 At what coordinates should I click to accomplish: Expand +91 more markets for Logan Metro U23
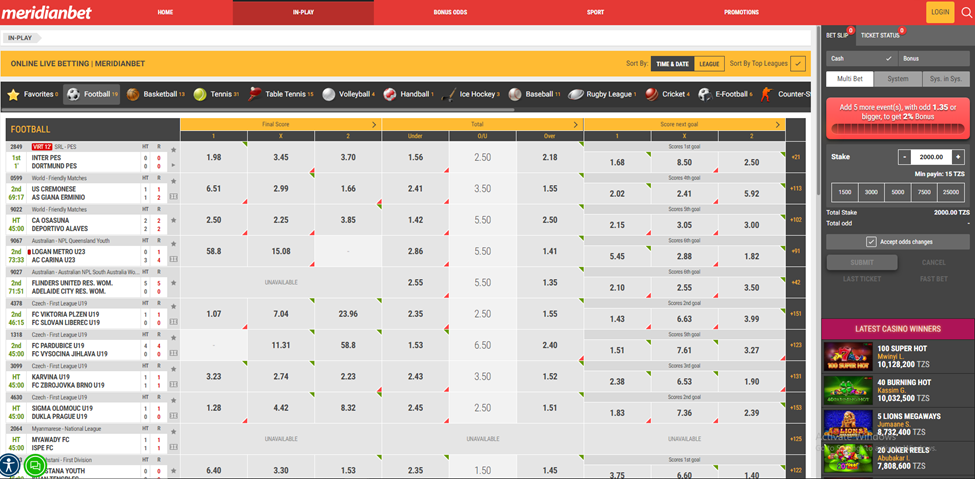pyautogui.click(x=795, y=251)
